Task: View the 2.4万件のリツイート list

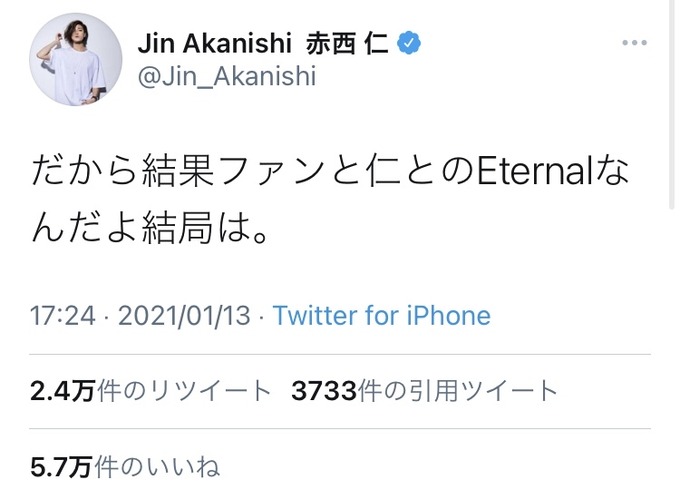Action: (150, 390)
